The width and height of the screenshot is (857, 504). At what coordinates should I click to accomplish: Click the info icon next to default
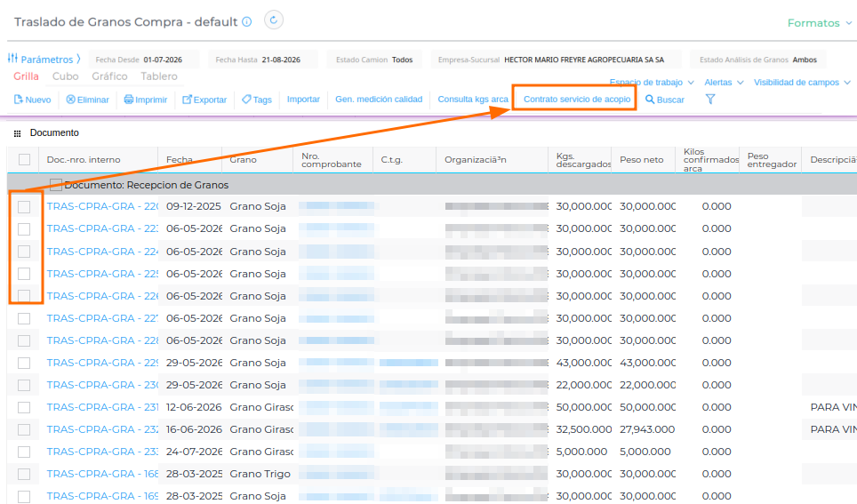(247, 22)
